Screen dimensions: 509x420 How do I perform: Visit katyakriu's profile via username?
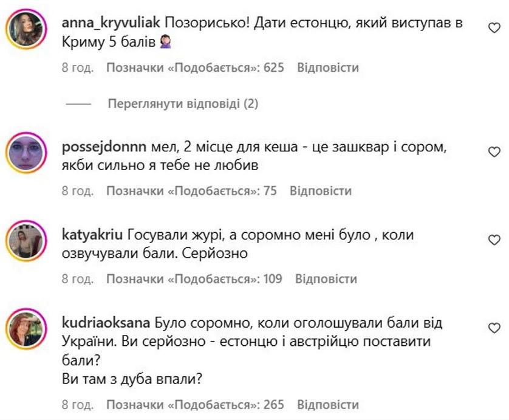click(93, 235)
